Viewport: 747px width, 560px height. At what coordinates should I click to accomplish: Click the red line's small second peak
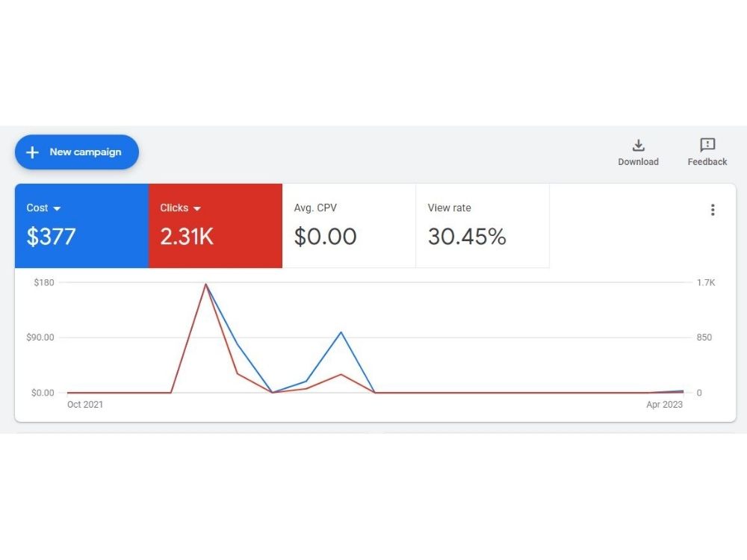pos(341,374)
